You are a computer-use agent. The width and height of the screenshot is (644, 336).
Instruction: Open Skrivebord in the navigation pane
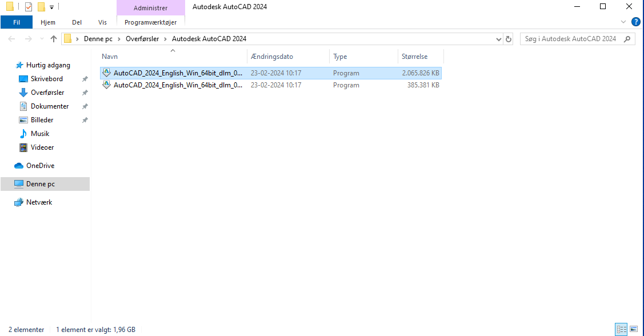click(x=46, y=79)
